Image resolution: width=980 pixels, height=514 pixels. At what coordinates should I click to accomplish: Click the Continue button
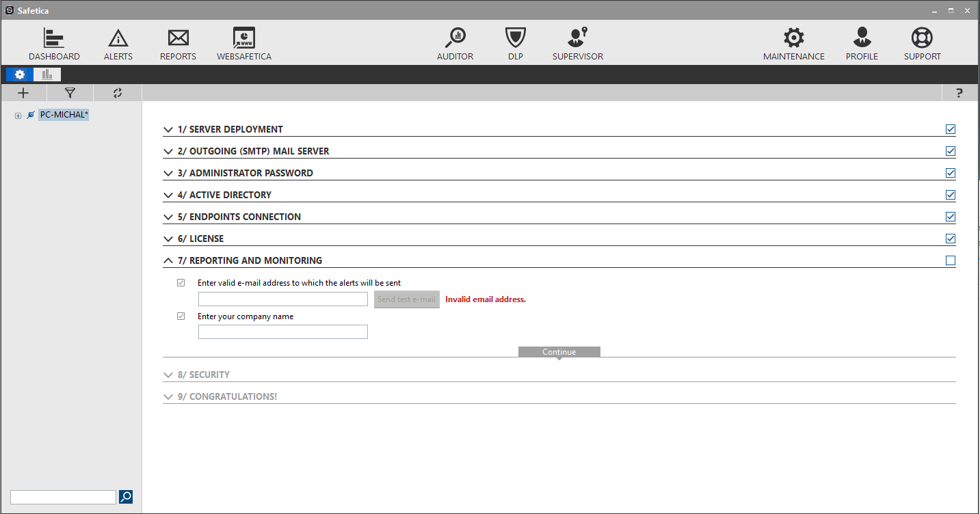coord(559,351)
